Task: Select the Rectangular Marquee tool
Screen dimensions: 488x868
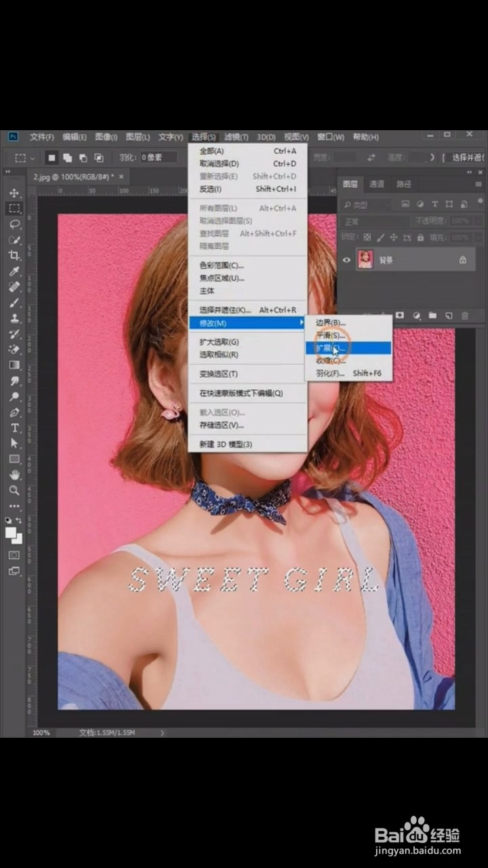Action: coord(14,208)
